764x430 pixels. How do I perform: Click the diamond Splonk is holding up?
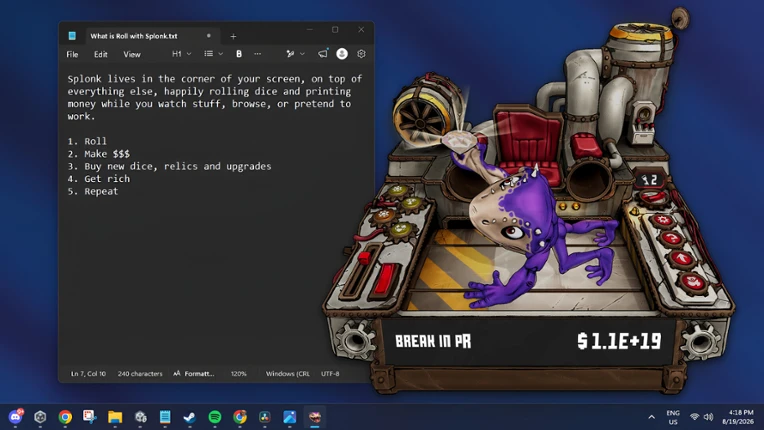(457, 141)
